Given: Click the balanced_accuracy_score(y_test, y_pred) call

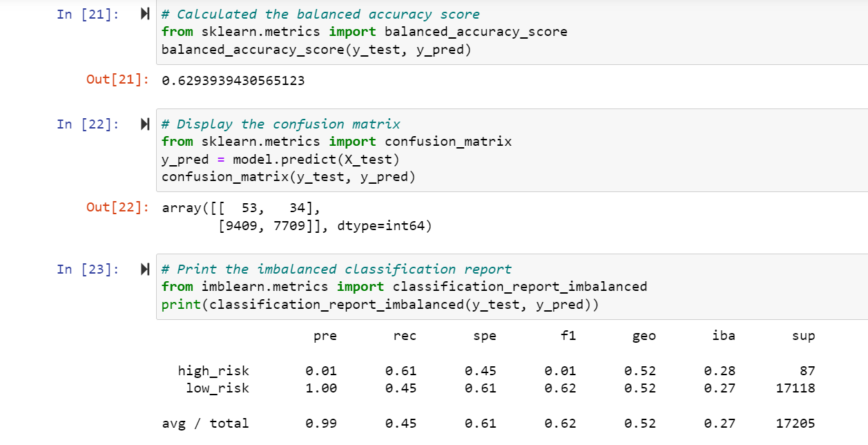Looking at the screenshot, I should click(x=316, y=50).
